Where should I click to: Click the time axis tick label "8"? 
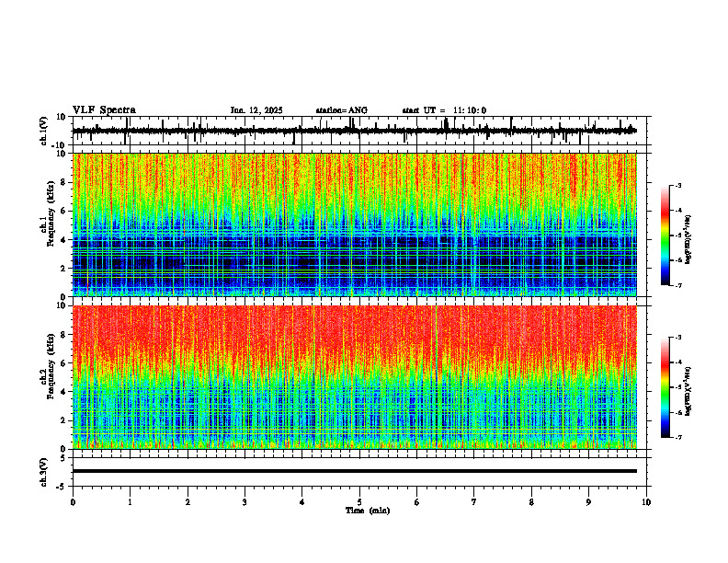(531, 502)
